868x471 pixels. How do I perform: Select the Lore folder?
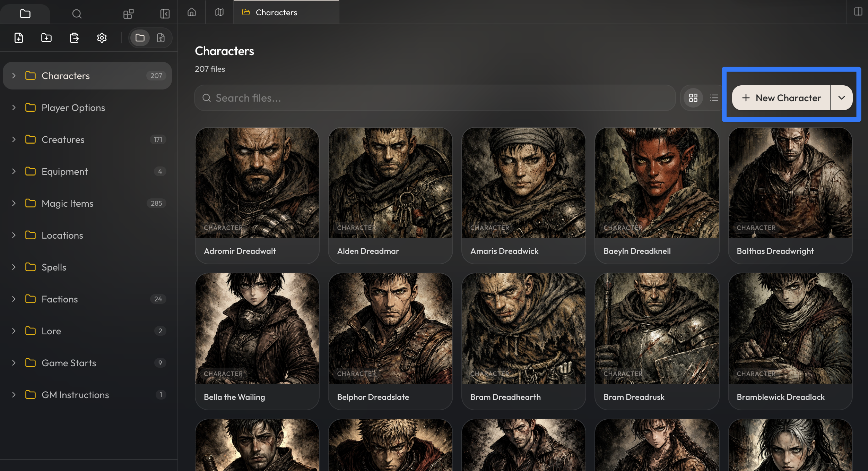pos(87,331)
